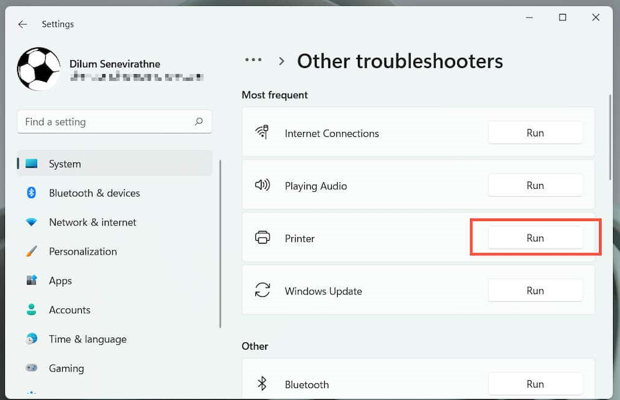Run the Bluetooth troubleshooter

(x=535, y=384)
